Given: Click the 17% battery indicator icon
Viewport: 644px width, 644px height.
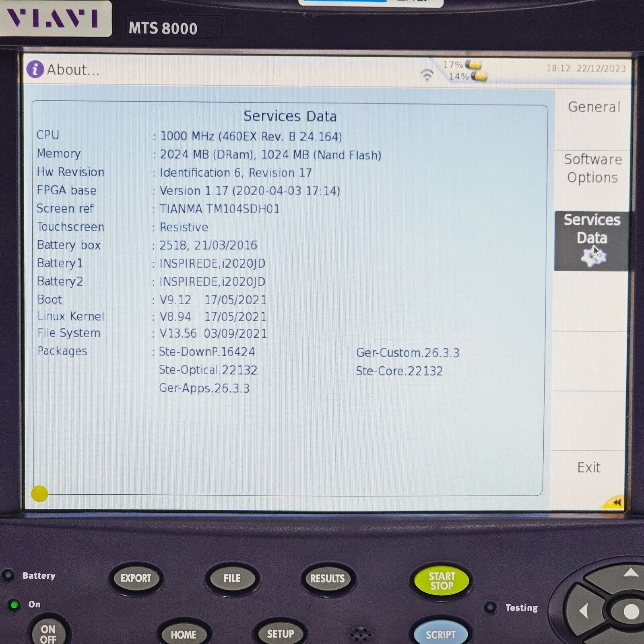Looking at the screenshot, I should [473, 65].
